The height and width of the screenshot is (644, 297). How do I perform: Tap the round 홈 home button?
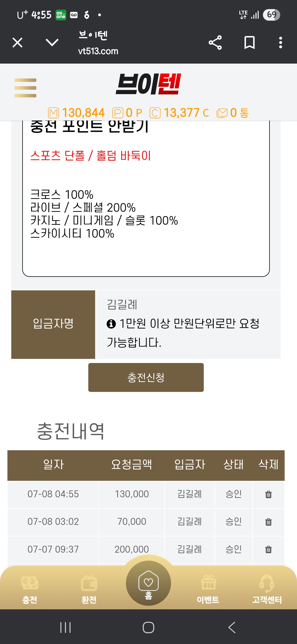click(x=148, y=583)
